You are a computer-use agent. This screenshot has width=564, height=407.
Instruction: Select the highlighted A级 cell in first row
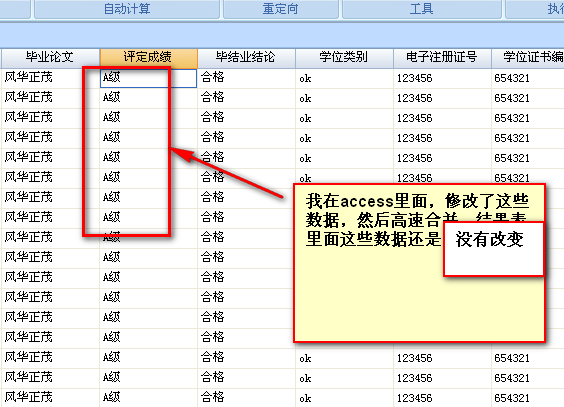point(148,78)
